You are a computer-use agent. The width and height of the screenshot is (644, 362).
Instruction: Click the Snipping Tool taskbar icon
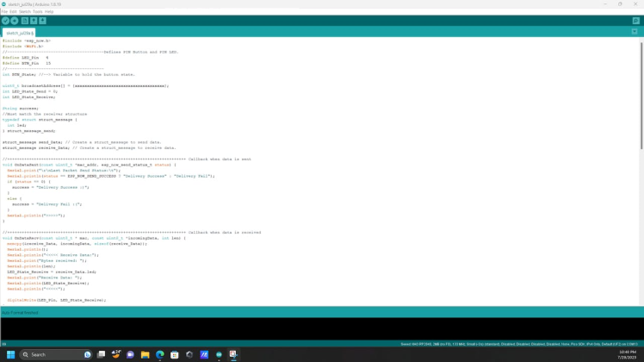[233, 354]
